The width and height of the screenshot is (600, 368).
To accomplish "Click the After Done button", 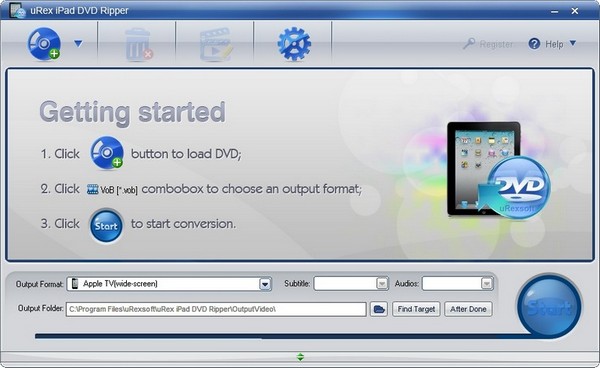I will pyautogui.click(x=468, y=309).
